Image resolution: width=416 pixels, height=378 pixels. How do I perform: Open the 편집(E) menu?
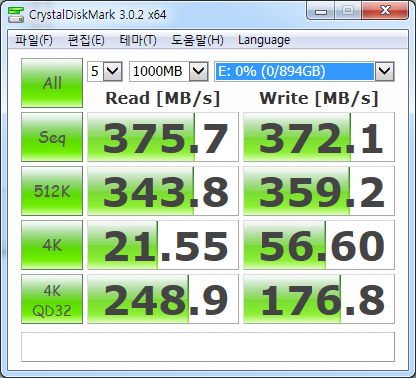tap(86, 40)
